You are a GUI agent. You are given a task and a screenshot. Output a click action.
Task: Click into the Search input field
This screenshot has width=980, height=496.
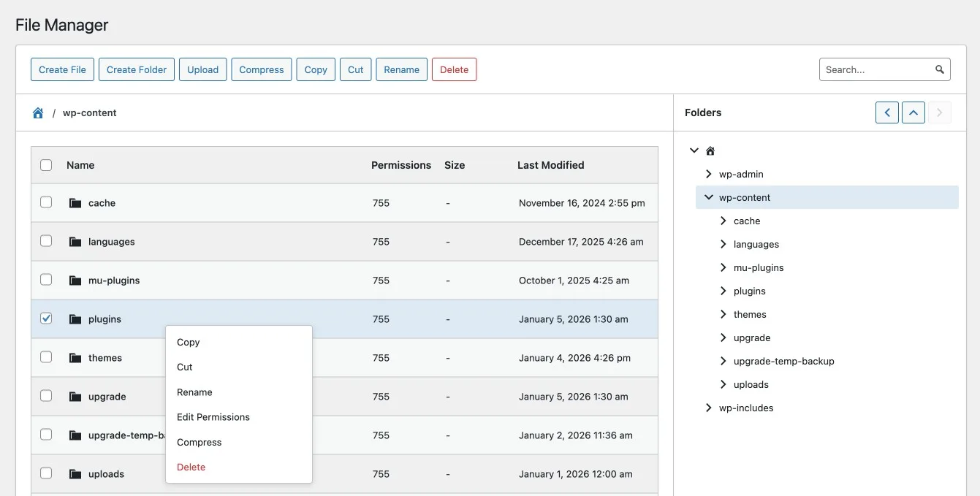875,69
